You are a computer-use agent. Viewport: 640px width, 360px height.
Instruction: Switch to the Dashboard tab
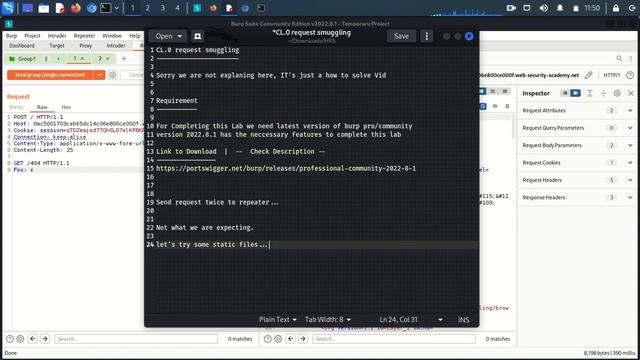coord(22,46)
